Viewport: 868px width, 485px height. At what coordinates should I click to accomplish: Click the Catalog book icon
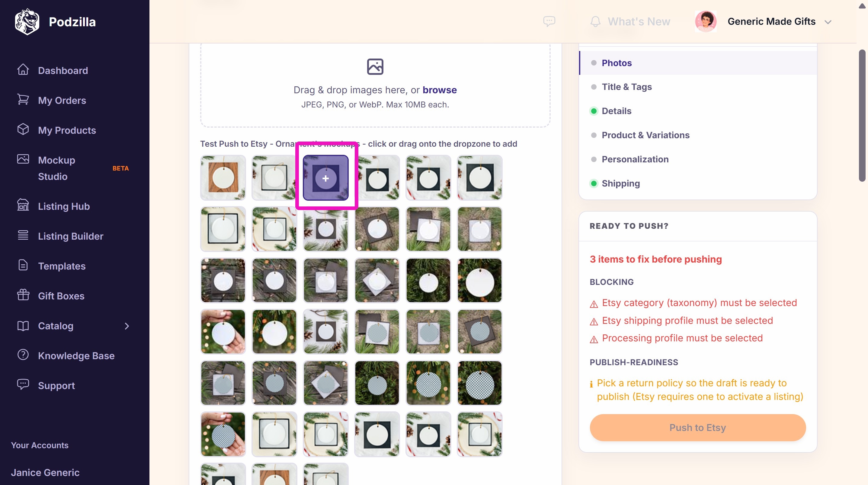pyautogui.click(x=23, y=326)
